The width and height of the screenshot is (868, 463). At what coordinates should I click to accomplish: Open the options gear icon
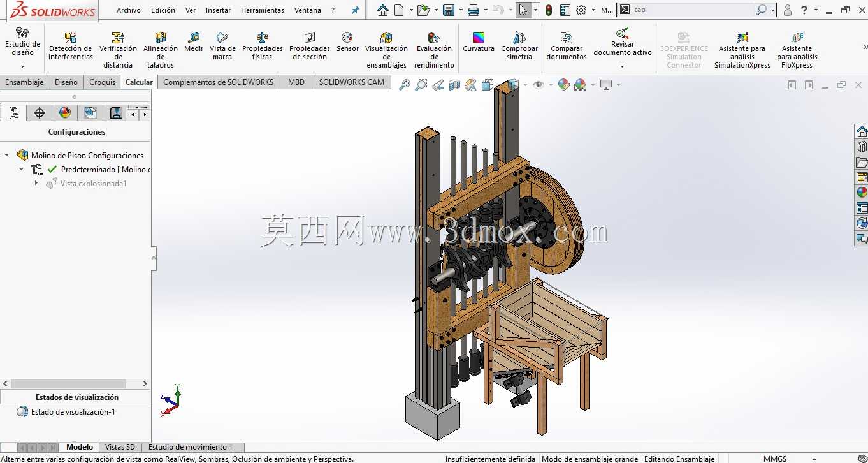[581, 10]
